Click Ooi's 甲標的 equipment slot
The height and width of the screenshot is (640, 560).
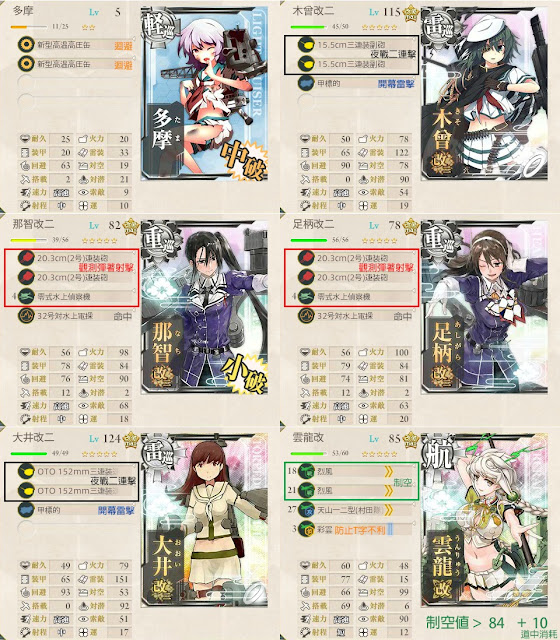(x=76, y=510)
